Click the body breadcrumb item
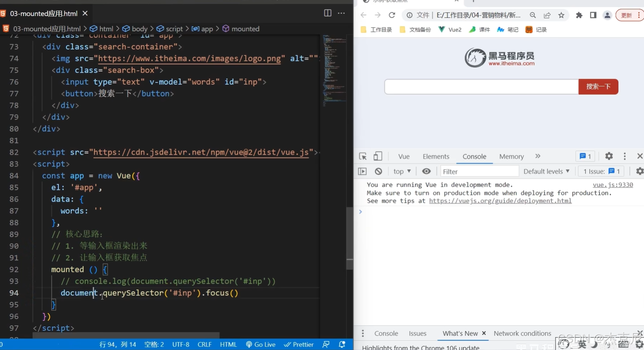 click(135, 29)
